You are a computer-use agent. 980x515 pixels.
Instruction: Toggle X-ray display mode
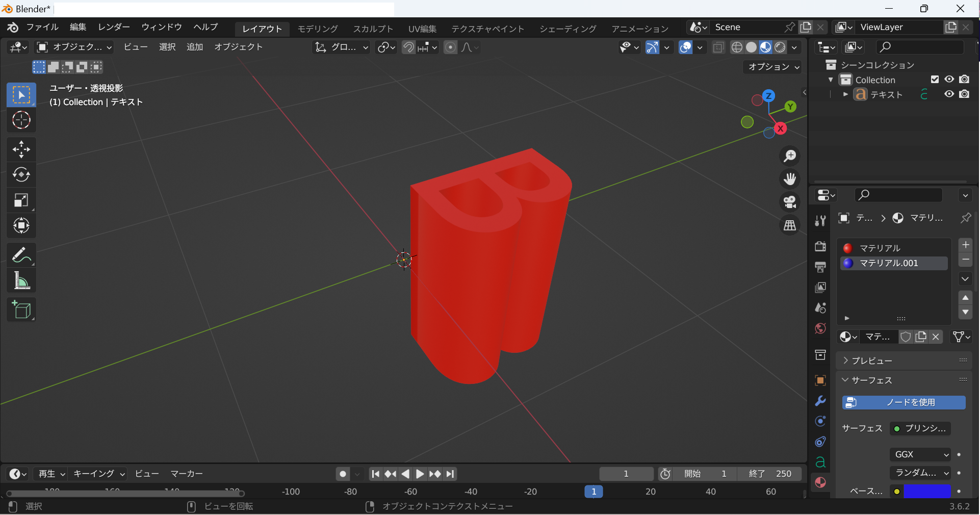718,47
